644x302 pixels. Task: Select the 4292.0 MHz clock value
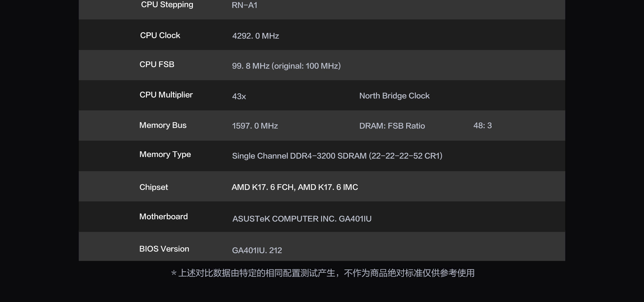click(x=256, y=36)
